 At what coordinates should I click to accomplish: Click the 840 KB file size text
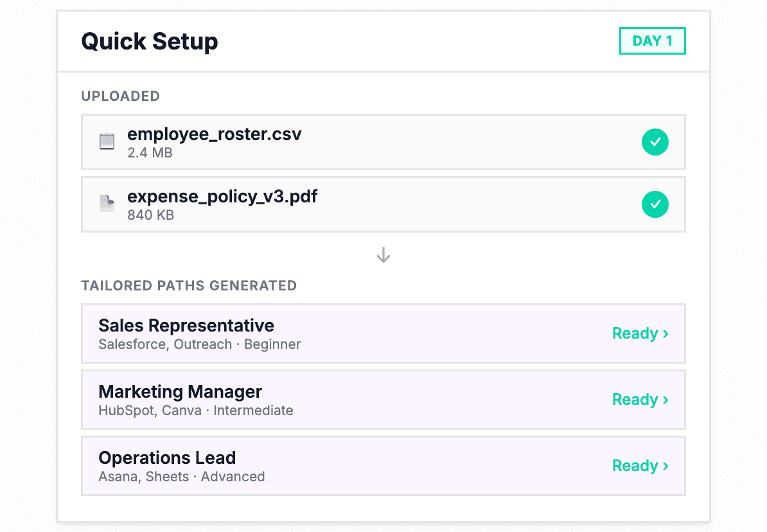coord(150,215)
